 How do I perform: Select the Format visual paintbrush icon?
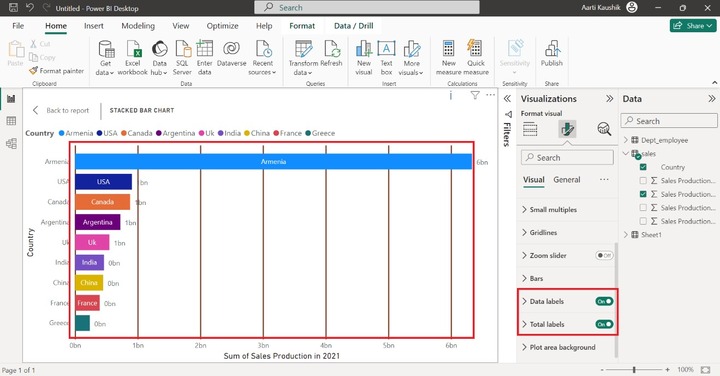point(567,129)
